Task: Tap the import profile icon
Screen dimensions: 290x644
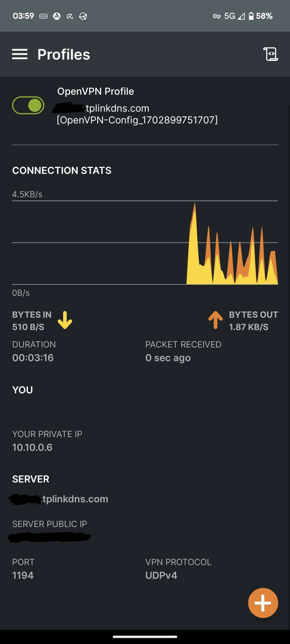Action: (270, 54)
